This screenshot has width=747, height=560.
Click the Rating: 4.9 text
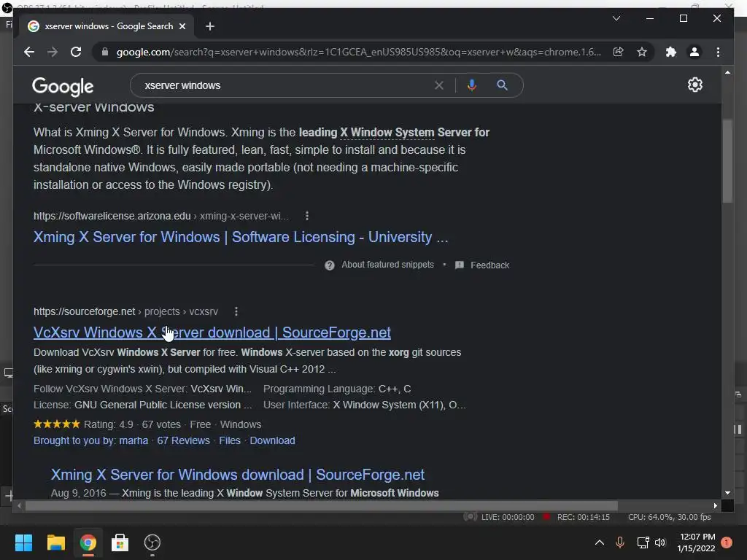coord(109,424)
